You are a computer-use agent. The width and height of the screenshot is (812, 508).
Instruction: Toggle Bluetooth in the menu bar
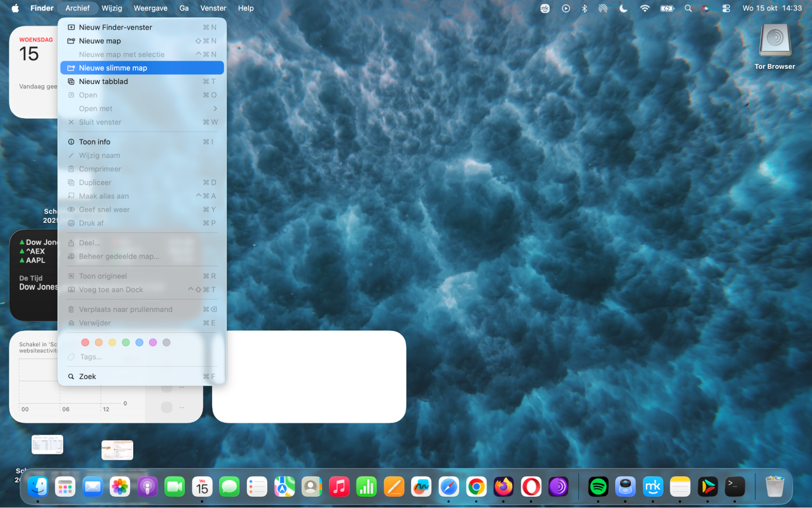pos(585,8)
